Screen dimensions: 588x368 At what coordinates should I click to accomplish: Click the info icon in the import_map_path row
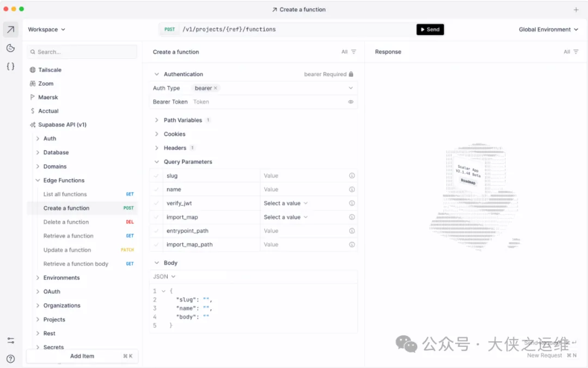pos(352,244)
